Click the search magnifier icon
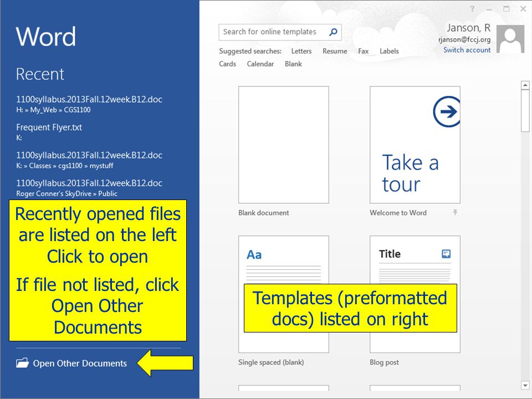The width and height of the screenshot is (532, 399). coord(333,32)
